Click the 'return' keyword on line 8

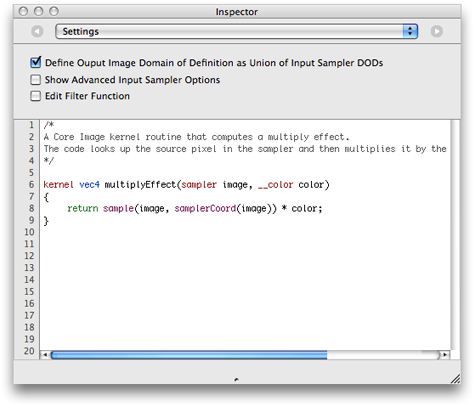click(x=83, y=209)
